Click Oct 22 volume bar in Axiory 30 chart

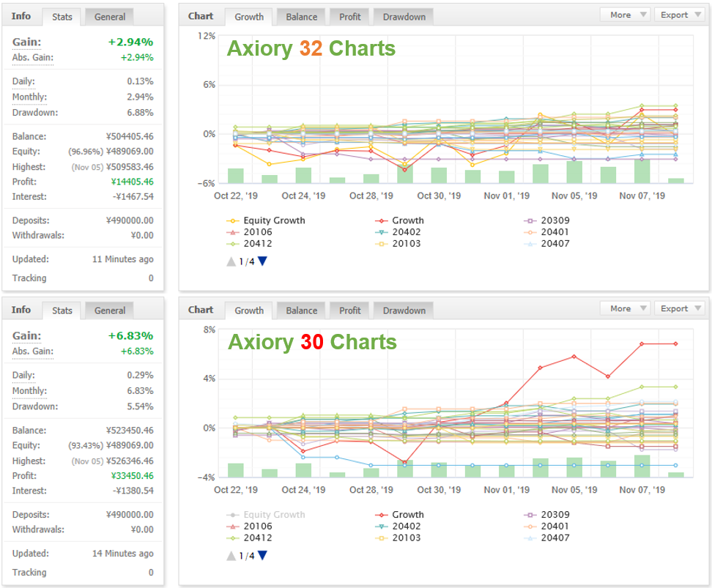[x=236, y=470]
